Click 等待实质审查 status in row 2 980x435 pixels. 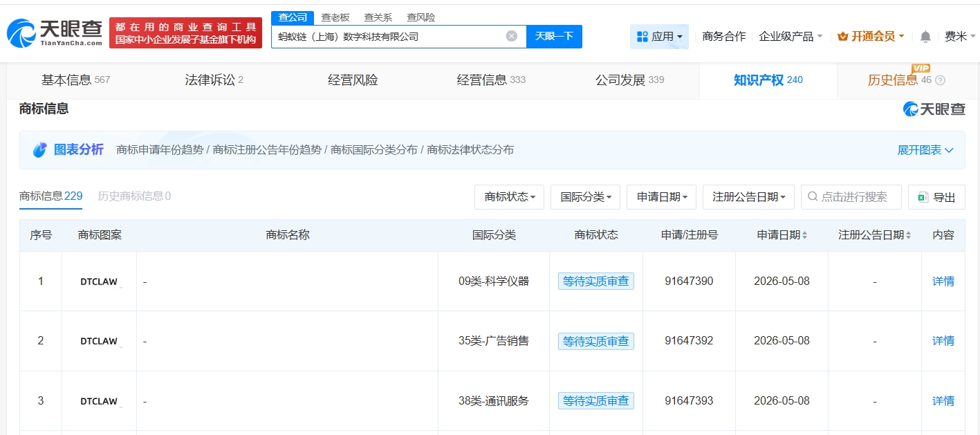[596, 341]
